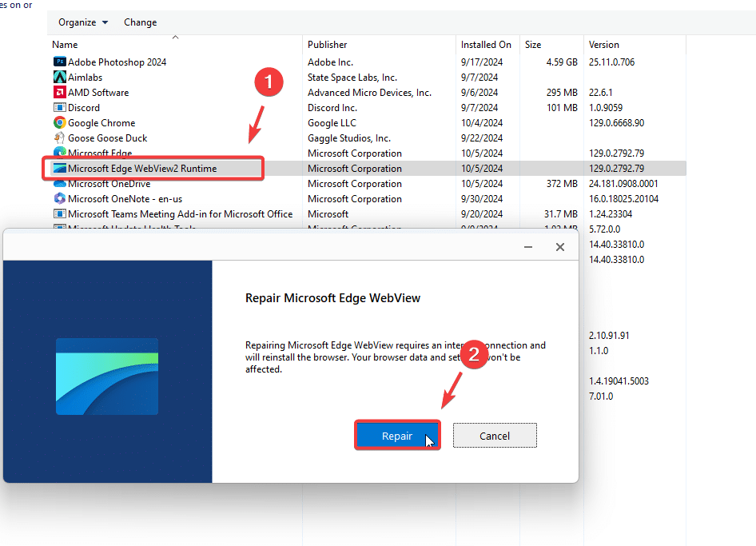Click the Google Chrome icon

point(60,123)
